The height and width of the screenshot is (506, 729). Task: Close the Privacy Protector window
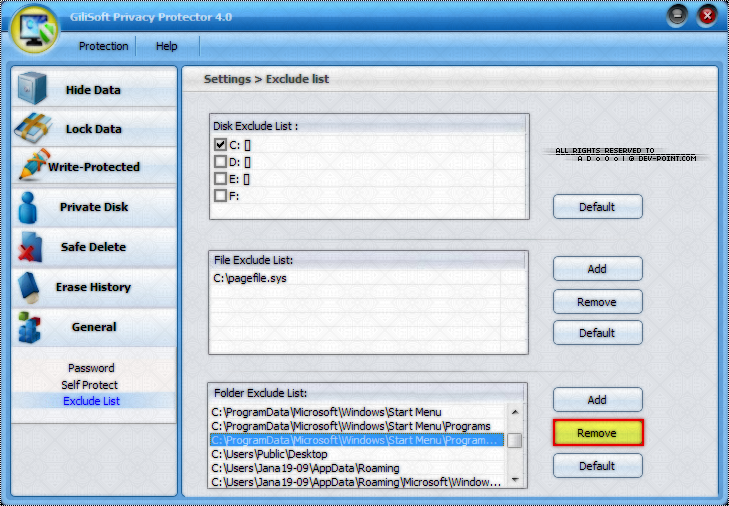coord(707,16)
